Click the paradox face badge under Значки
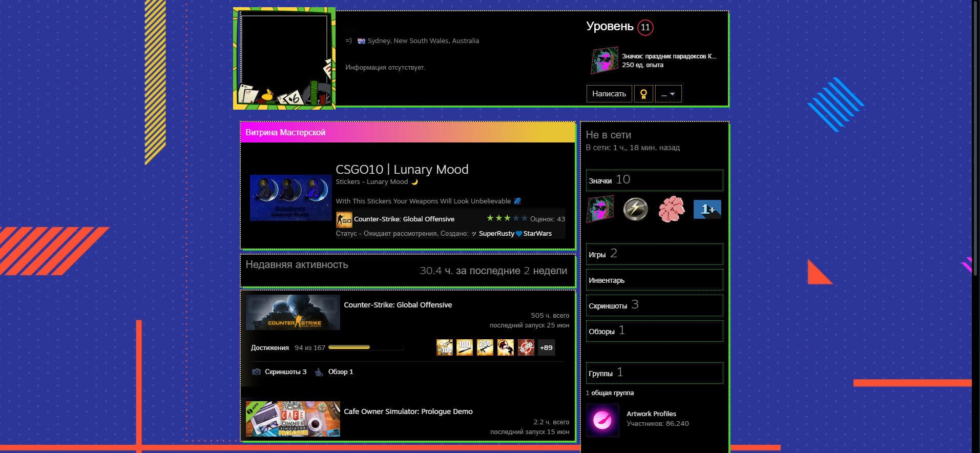 [x=600, y=209]
